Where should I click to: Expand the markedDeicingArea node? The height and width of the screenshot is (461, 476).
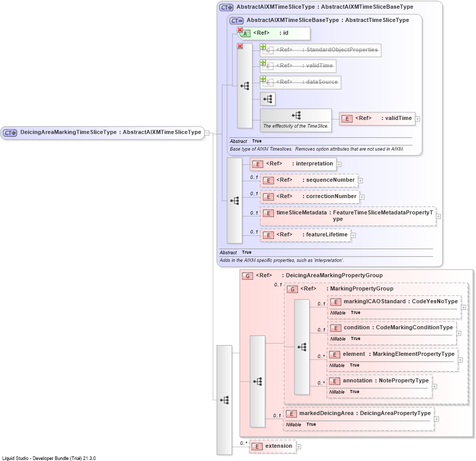(x=437, y=419)
